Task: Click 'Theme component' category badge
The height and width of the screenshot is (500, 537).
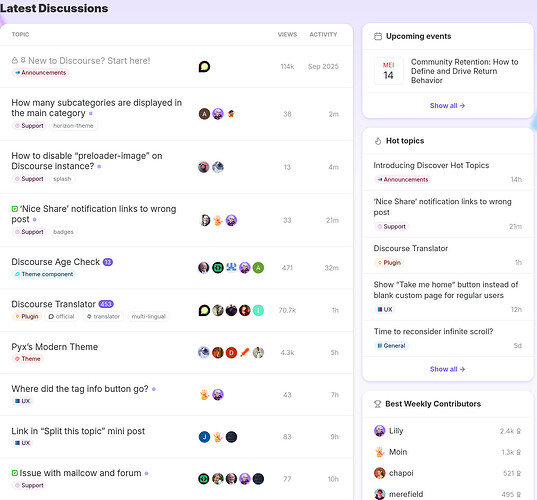Action: click(44, 274)
